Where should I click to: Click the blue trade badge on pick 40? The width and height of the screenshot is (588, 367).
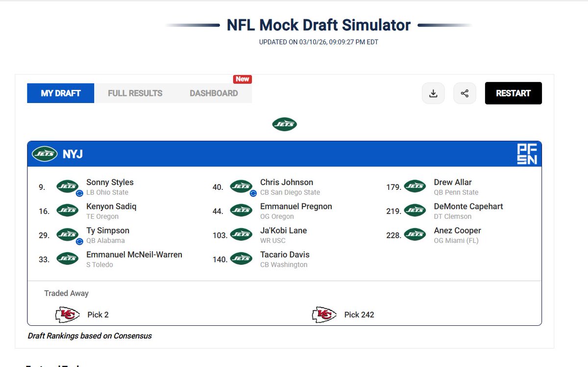point(253,193)
